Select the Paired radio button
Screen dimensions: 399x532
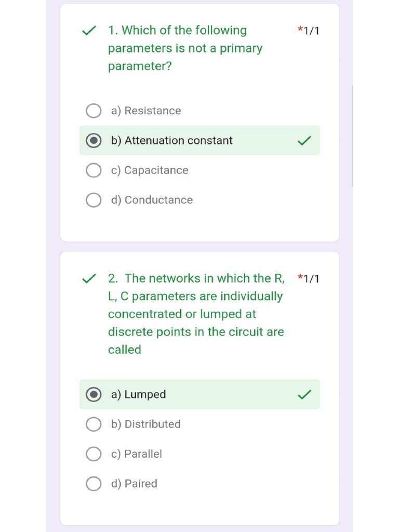94,484
